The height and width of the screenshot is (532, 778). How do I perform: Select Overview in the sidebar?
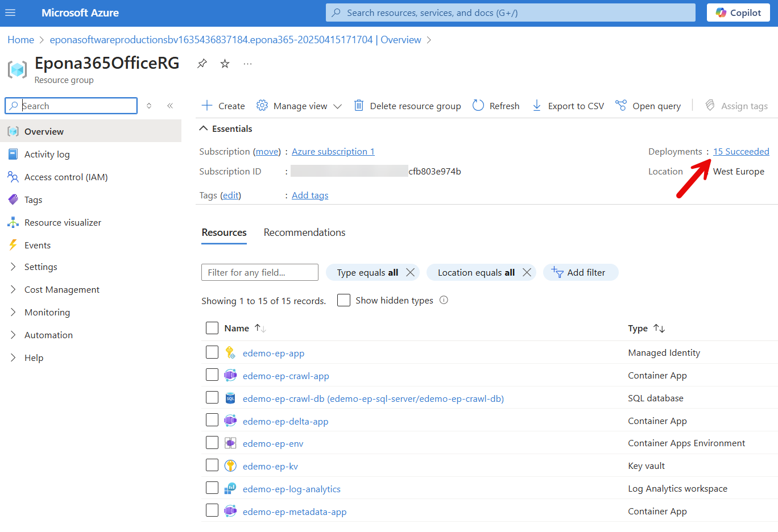click(91, 131)
